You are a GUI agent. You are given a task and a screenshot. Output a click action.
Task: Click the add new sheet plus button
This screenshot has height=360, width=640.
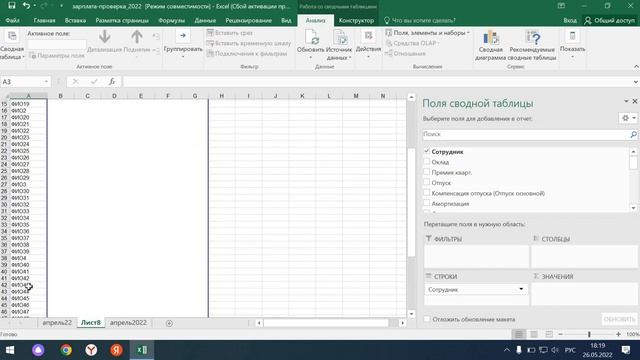click(x=169, y=323)
